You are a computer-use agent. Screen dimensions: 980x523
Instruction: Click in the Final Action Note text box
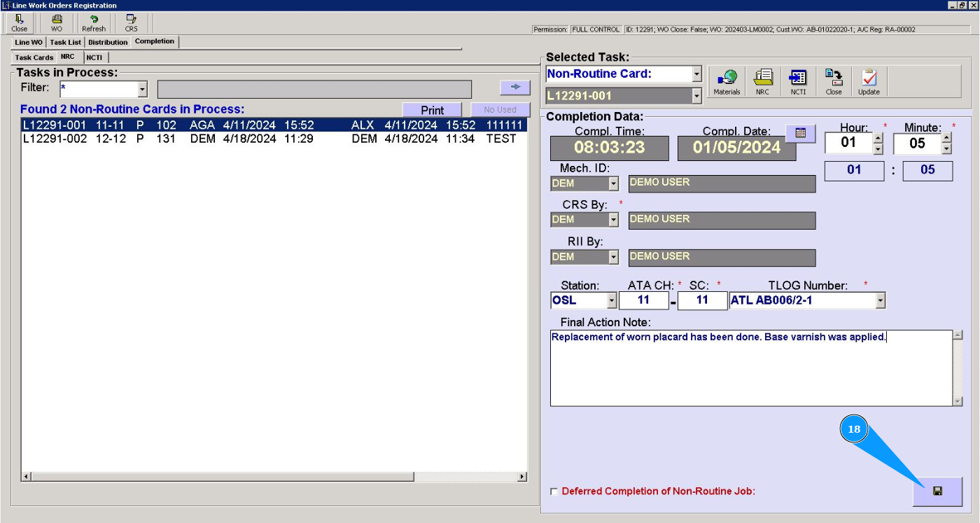click(x=750, y=368)
